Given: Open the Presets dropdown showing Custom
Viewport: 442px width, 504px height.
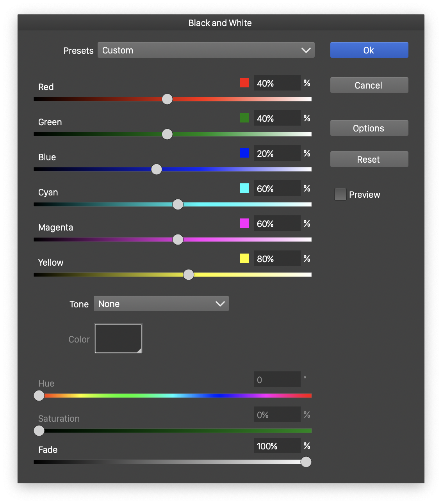Looking at the screenshot, I should [206, 50].
